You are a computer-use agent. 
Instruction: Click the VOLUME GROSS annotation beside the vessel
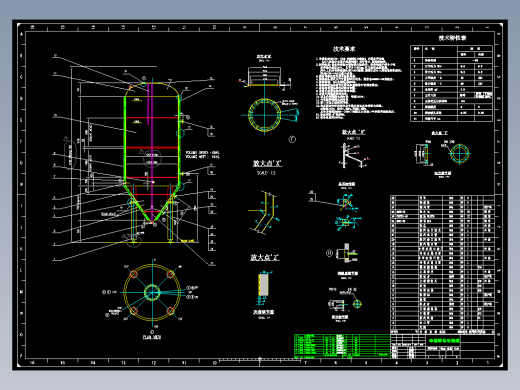(202, 153)
